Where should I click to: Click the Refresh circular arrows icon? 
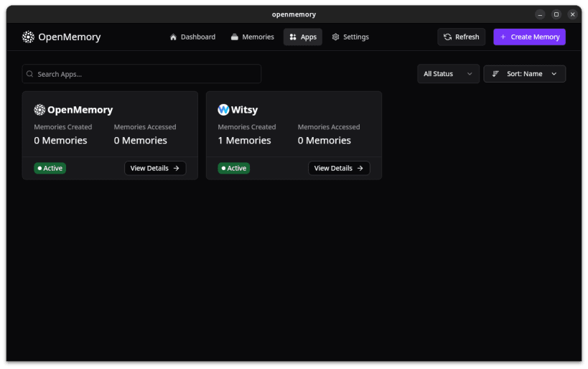447,37
